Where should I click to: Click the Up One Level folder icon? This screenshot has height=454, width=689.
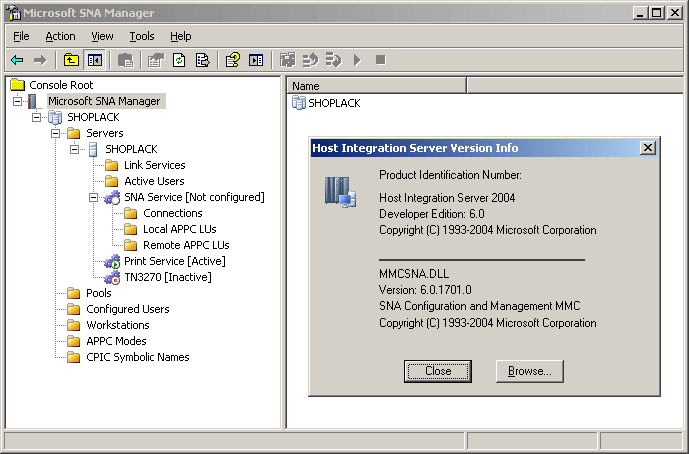(x=71, y=60)
